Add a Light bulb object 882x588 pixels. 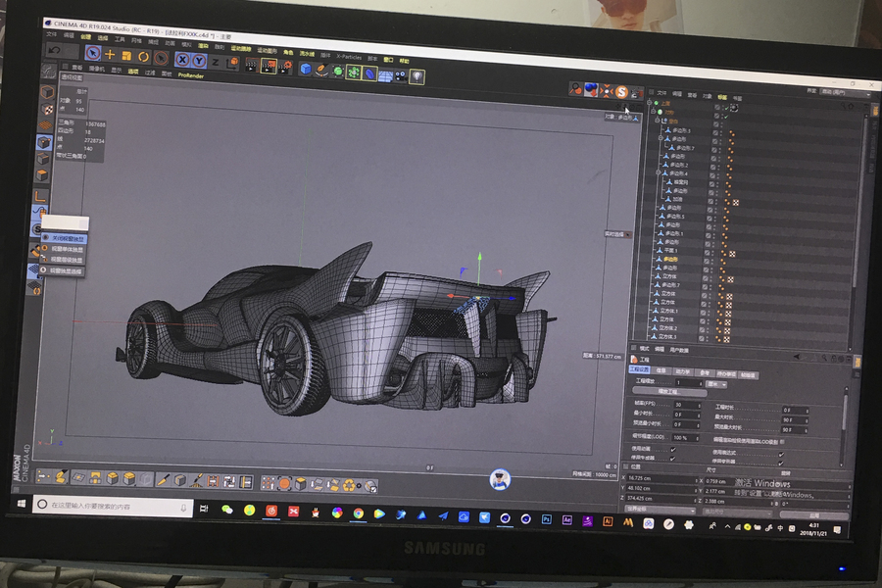[x=416, y=76]
